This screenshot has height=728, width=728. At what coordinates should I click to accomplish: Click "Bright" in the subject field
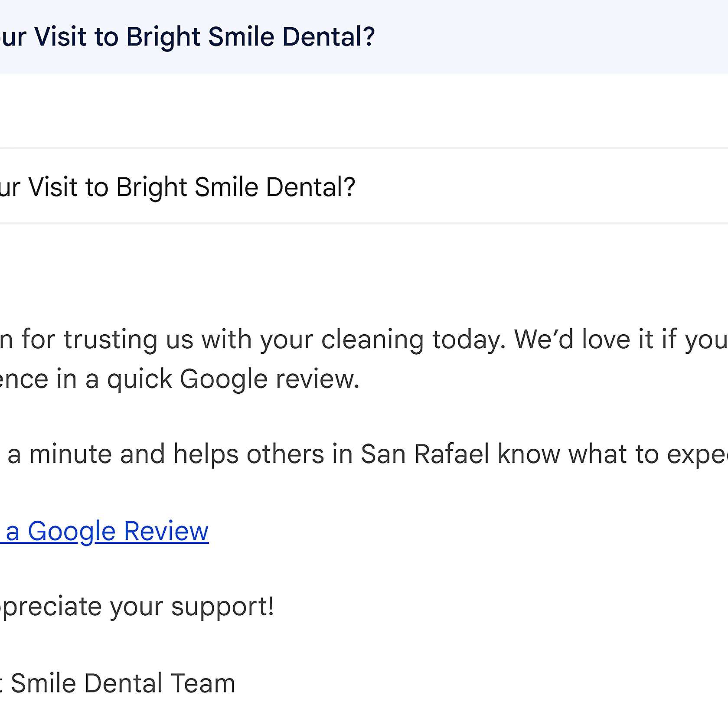click(151, 187)
